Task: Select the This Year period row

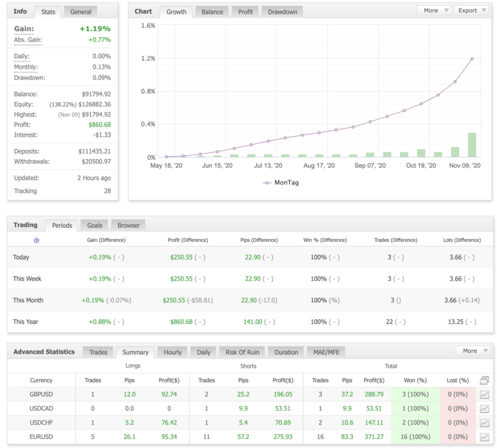Action: (x=250, y=322)
